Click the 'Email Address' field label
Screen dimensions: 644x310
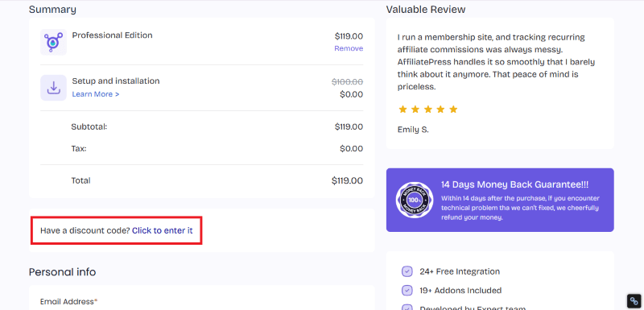tap(68, 301)
